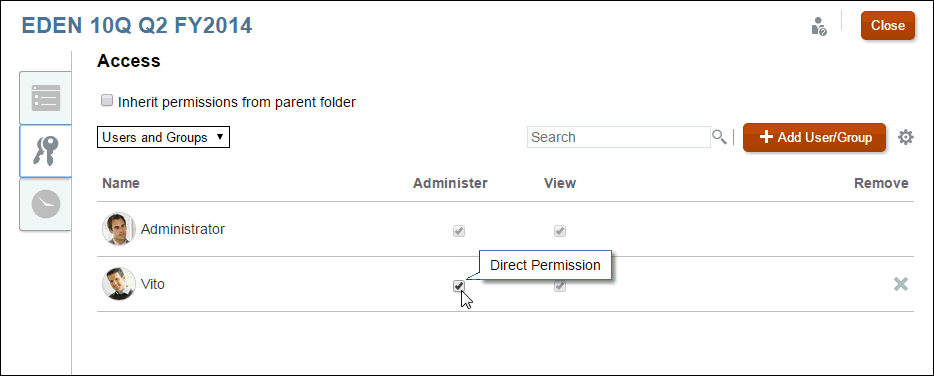Viewport: 934px width, 376px height.
Task: Enable Inherit permissions from parent folder
Action: coord(107,100)
